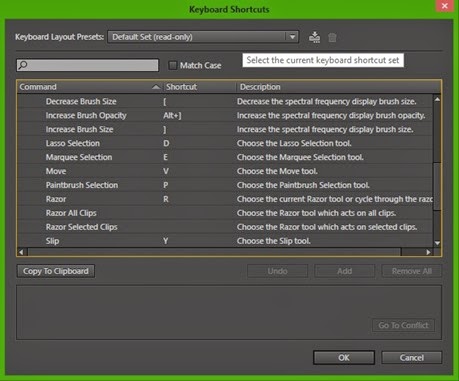Select the Slip command row

pos(225,241)
